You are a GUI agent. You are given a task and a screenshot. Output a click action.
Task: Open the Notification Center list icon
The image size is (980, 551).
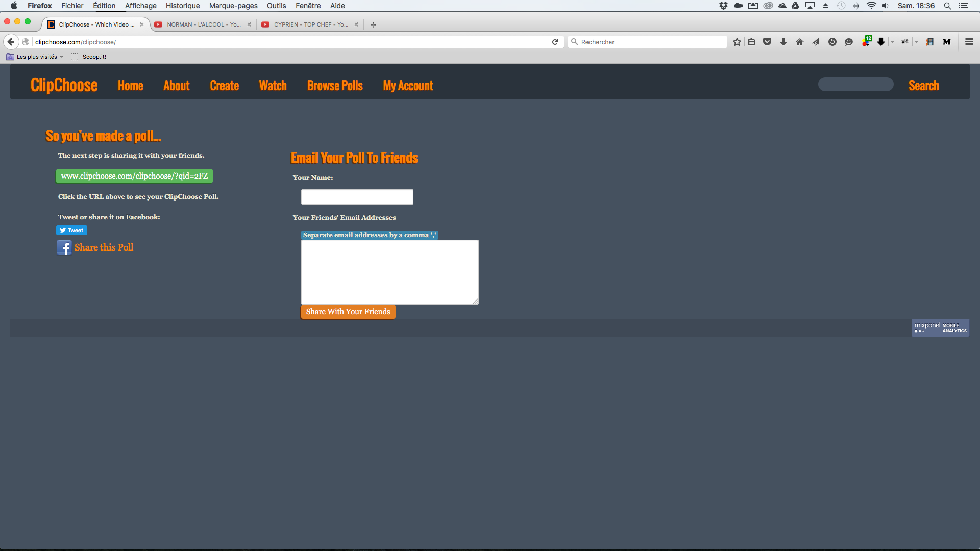tap(964, 6)
